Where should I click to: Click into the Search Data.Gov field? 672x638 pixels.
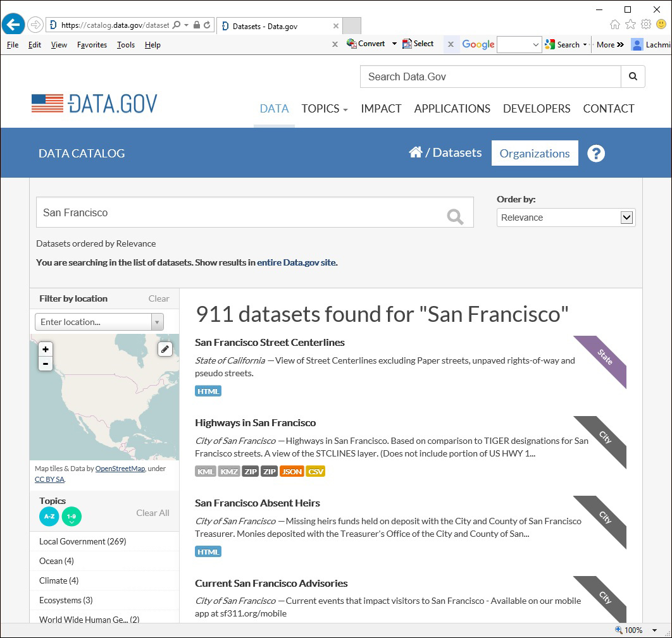click(491, 77)
